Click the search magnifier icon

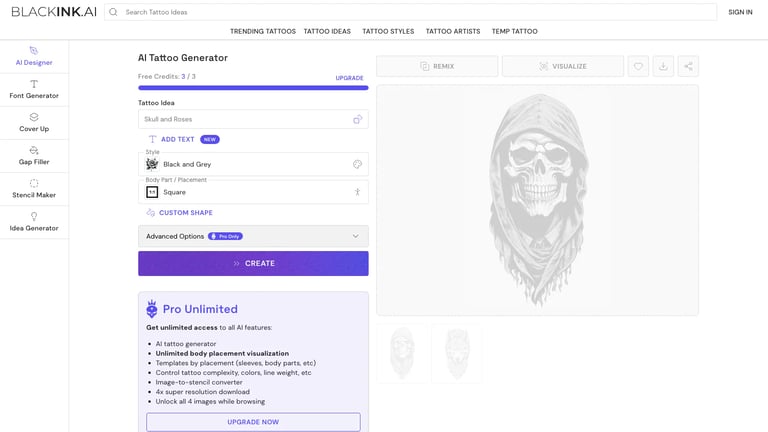tap(113, 12)
